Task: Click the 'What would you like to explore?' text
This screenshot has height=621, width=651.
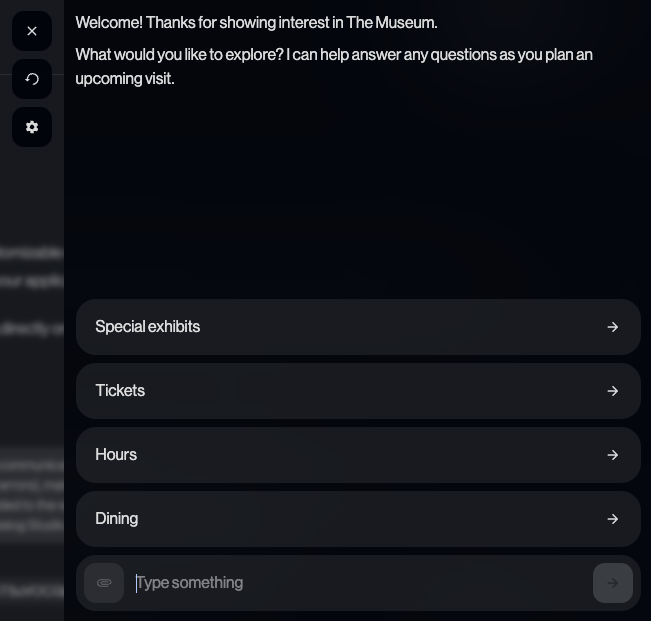Action: coord(179,54)
